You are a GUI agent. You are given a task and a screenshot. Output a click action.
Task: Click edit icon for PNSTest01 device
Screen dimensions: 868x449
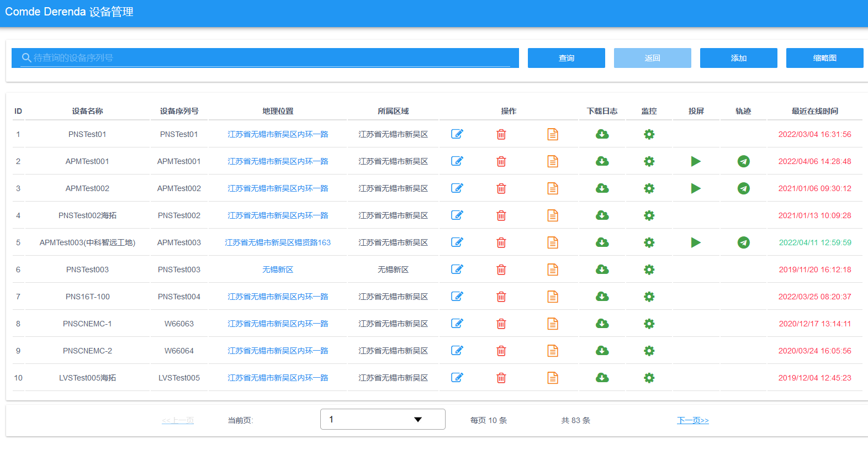(x=457, y=134)
